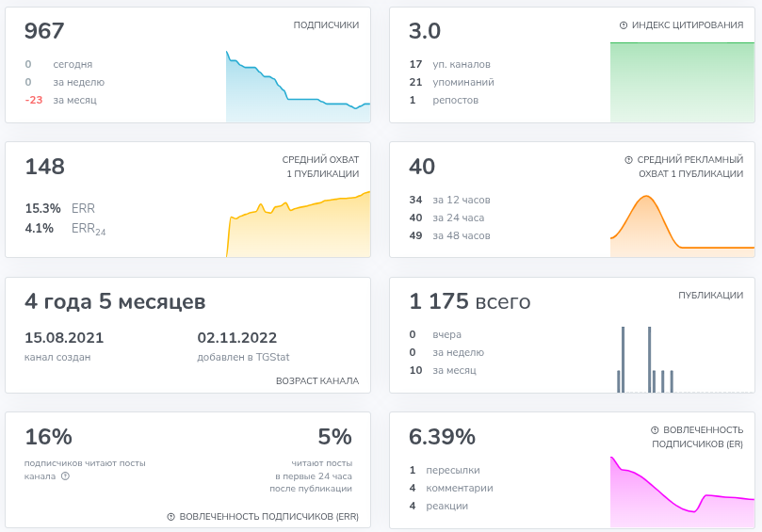Click the 21 упоминаний row
The image size is (762, 532).
click(451, 82)
